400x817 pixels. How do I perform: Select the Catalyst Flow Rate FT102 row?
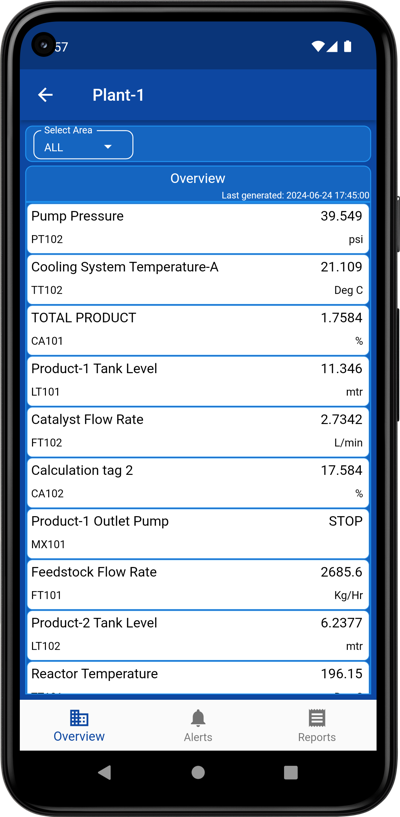pos(198,431)
